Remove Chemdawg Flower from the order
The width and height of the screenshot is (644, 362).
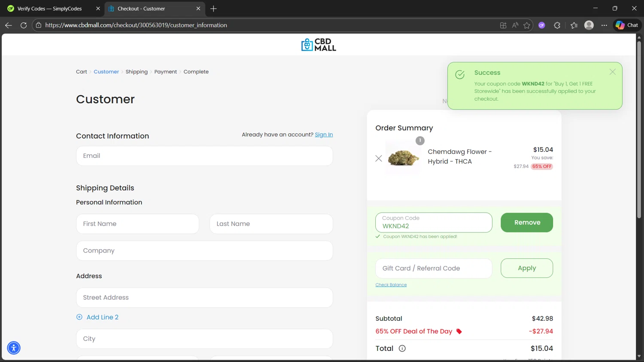point(379,158)
